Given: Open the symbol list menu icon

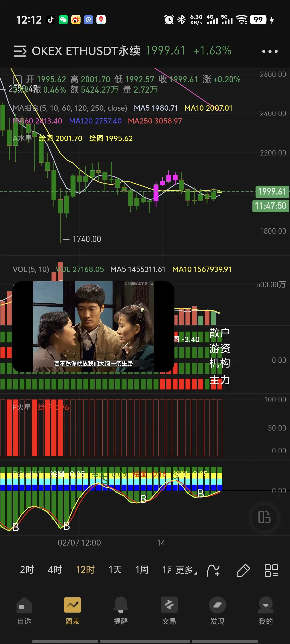Looking at the screenshot, I should point(20,51).
